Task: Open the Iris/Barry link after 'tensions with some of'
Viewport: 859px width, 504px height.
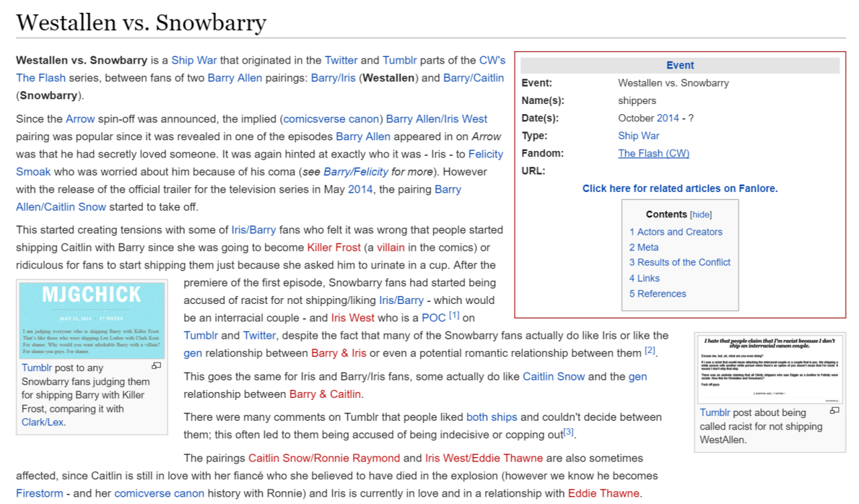Action: 254,230
